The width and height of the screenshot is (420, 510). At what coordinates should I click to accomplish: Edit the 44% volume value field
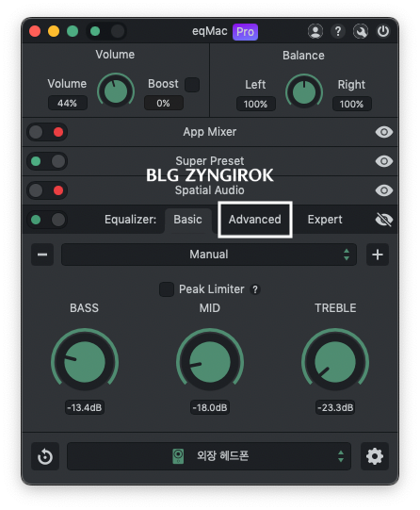(x=67, y=103)
